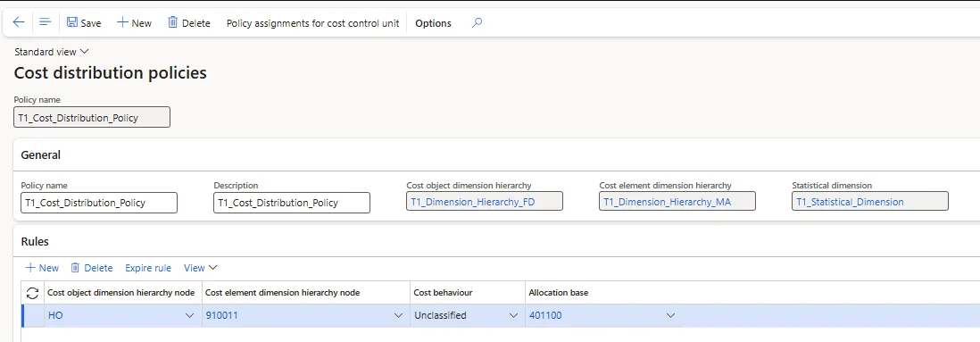Open the 401100 allocation base dropdown
This screenshot has height=342, width=980.
pyautogui.click(x=670, y=316)
